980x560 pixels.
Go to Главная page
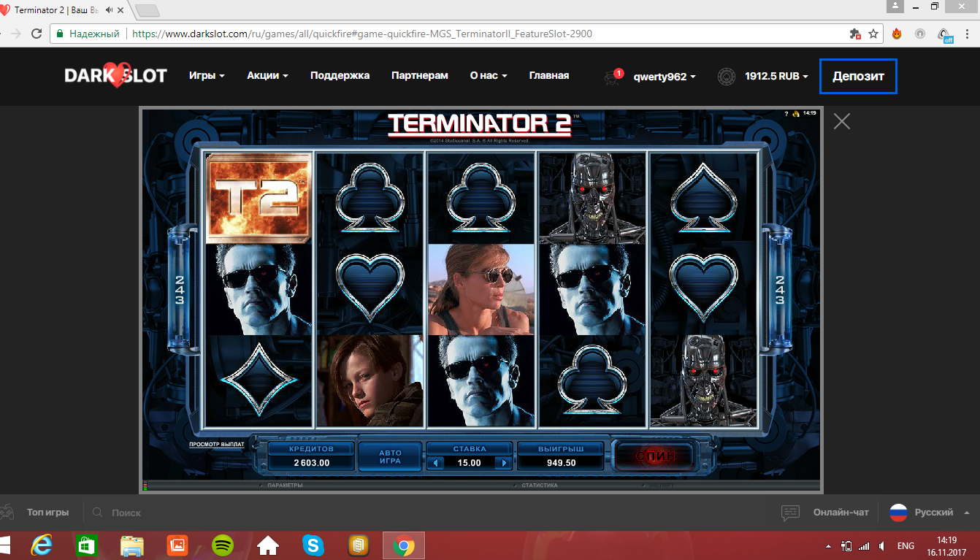(x=549, y=75)
